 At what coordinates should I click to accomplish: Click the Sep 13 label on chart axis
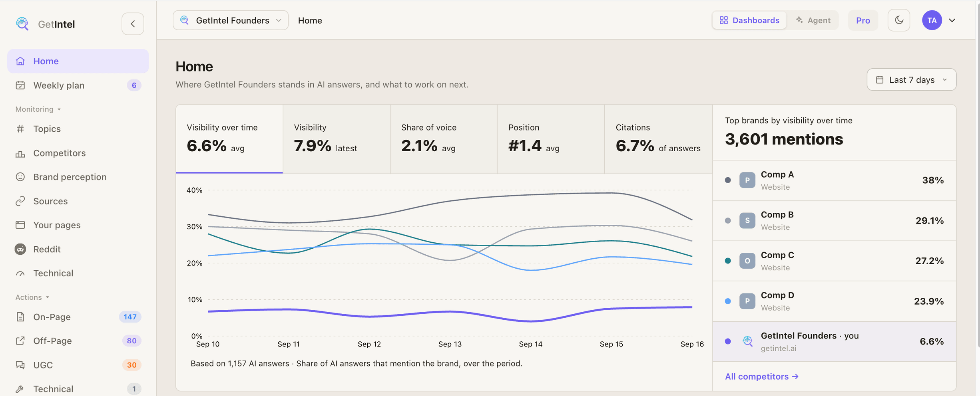point(450,344)
